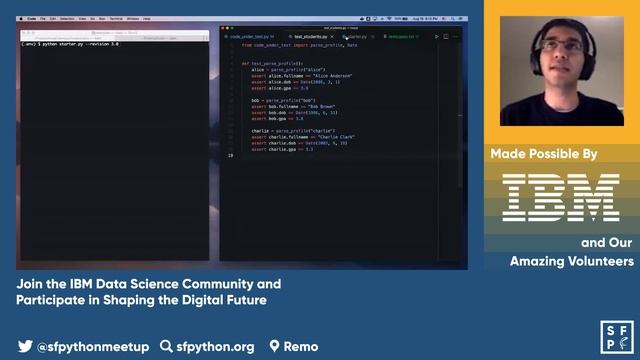Click the magnifier search icon
This screenshot has width=640, height=360.
[x=166, y=346]
